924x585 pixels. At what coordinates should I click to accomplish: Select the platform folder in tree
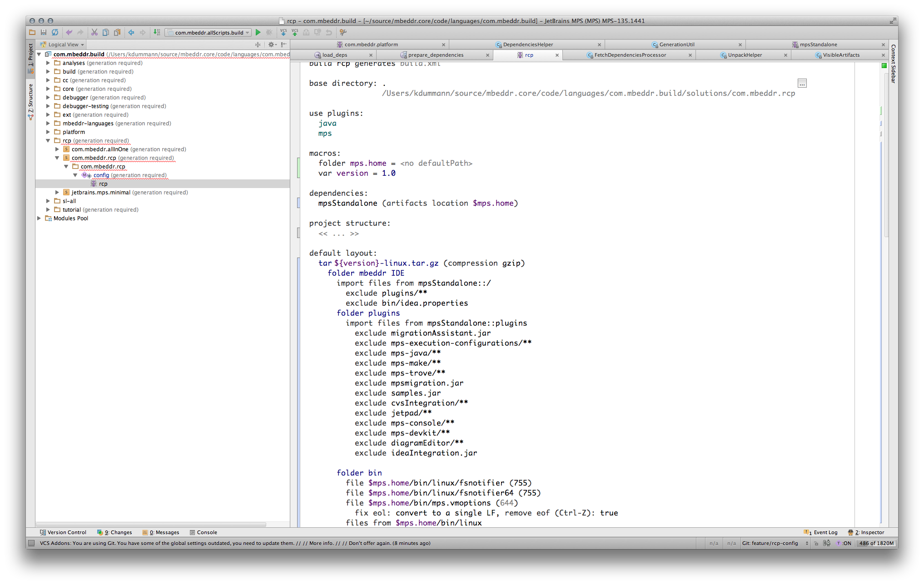coord(74,132)
